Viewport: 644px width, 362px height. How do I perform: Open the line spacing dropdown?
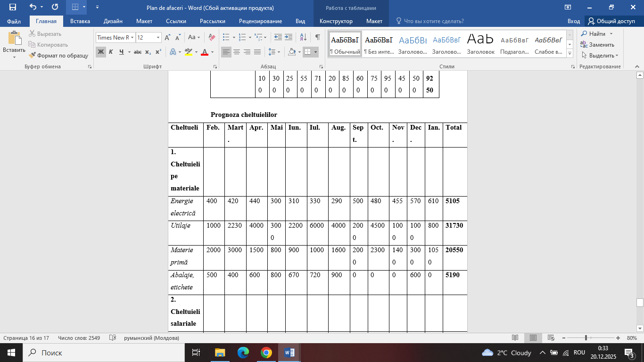tap(273, 52)
